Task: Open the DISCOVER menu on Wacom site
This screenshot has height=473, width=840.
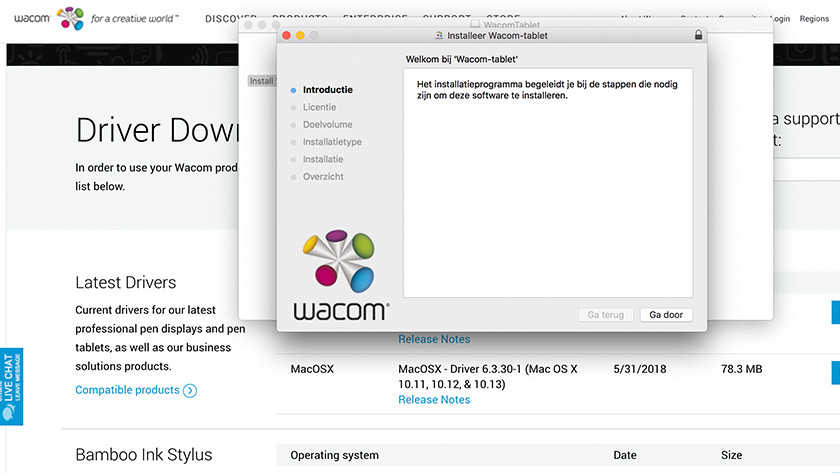Action: pyautogui.click(x=230, y=19)
